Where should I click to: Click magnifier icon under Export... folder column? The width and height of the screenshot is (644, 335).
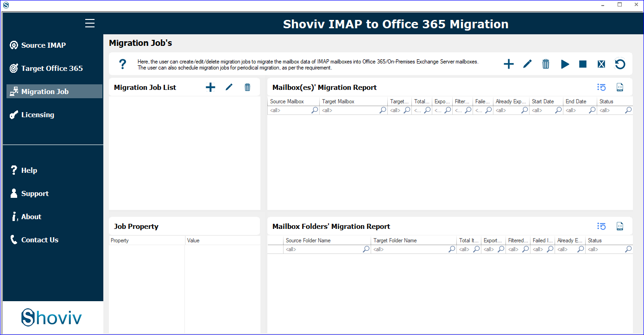coord(501,249)
